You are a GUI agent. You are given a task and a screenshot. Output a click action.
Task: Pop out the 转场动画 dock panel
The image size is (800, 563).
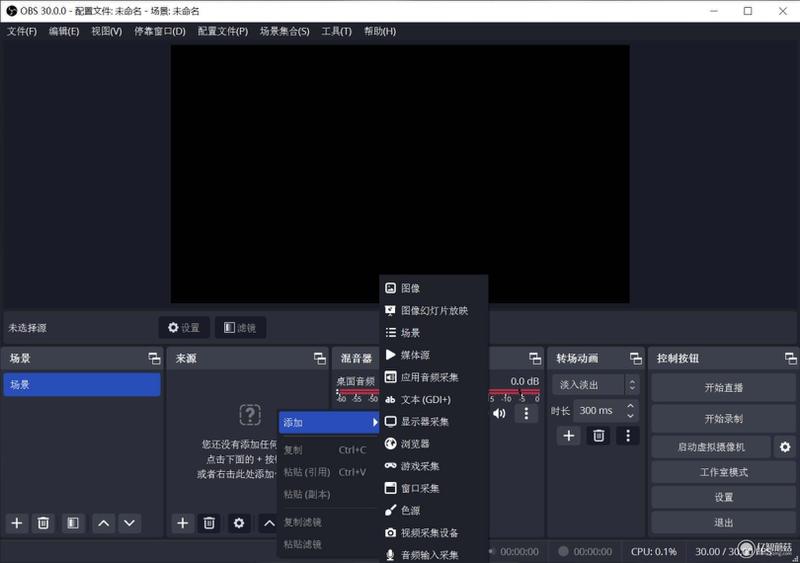[636, 358]
